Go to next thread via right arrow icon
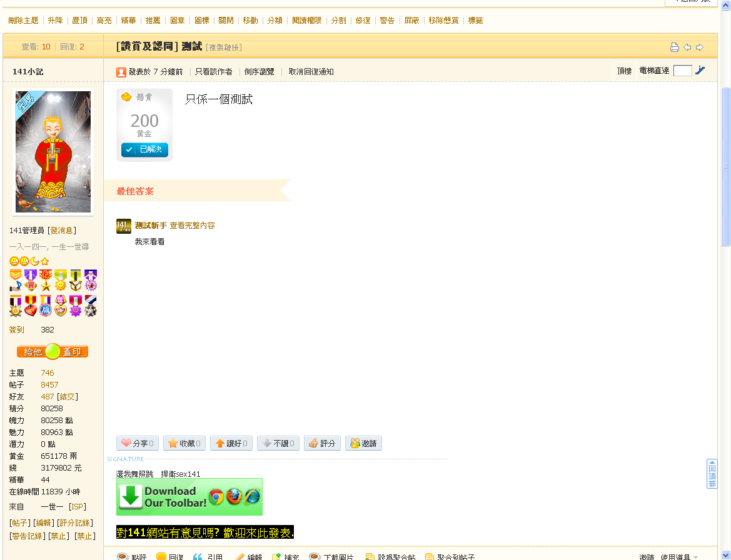731x560 pixels. [x=700, y=46]
